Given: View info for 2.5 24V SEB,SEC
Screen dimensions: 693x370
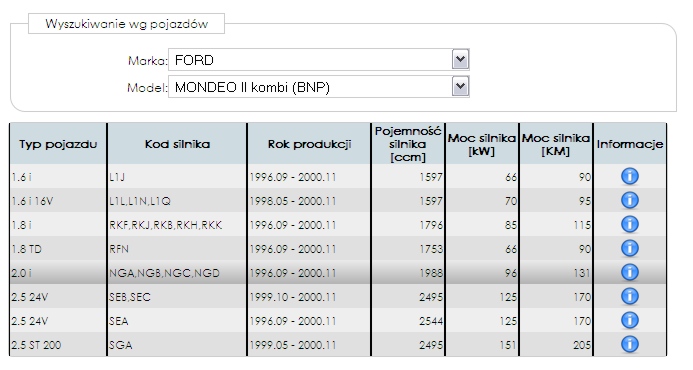Looking at the screenshot, I should click(630, 296).
